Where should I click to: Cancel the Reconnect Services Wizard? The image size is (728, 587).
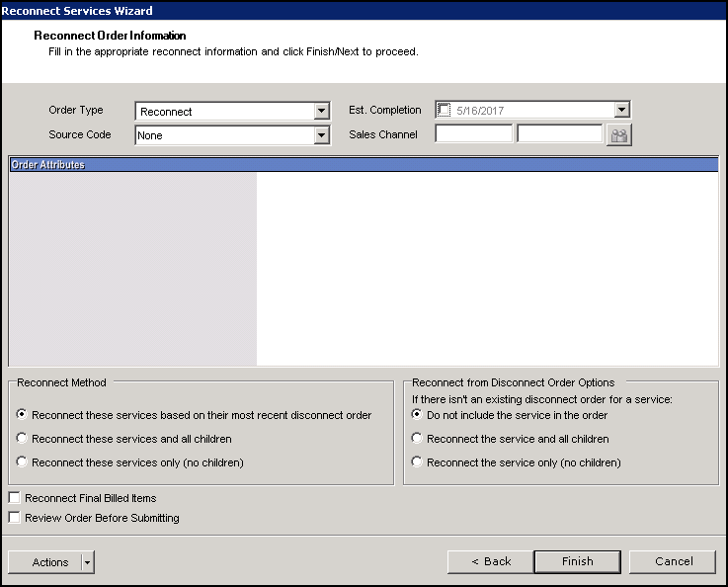click(x=674, y=561)
